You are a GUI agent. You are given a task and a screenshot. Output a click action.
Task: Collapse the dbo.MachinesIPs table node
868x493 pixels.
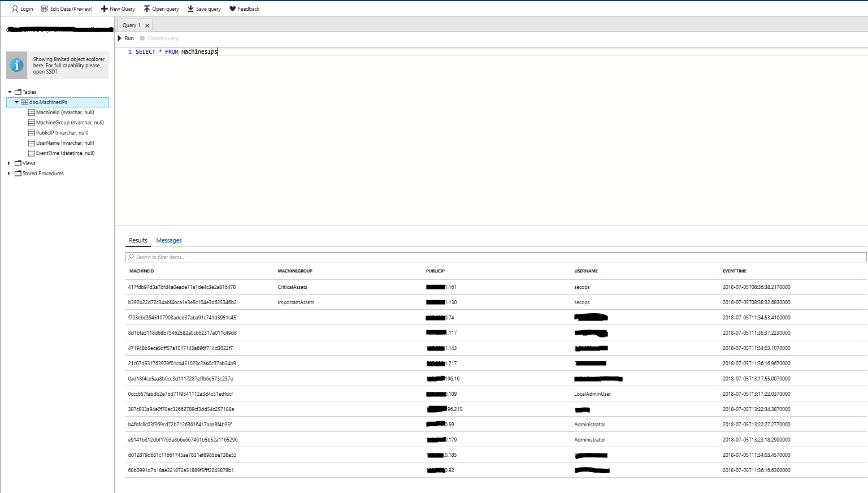[16, 102]
